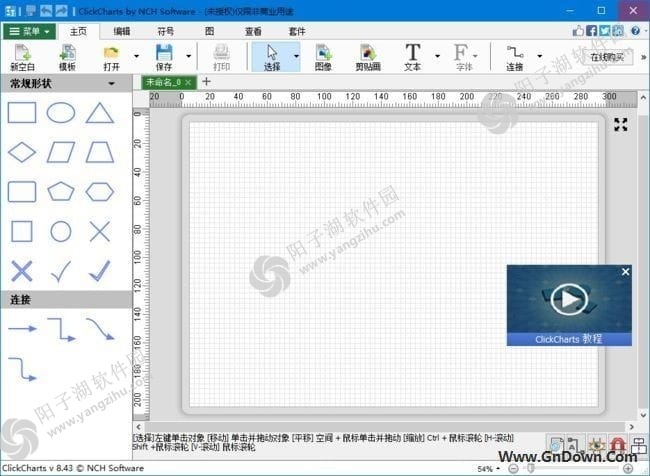Select the pentagon shape
Viewport: 650px width, 476px height.
click(61, 192)
